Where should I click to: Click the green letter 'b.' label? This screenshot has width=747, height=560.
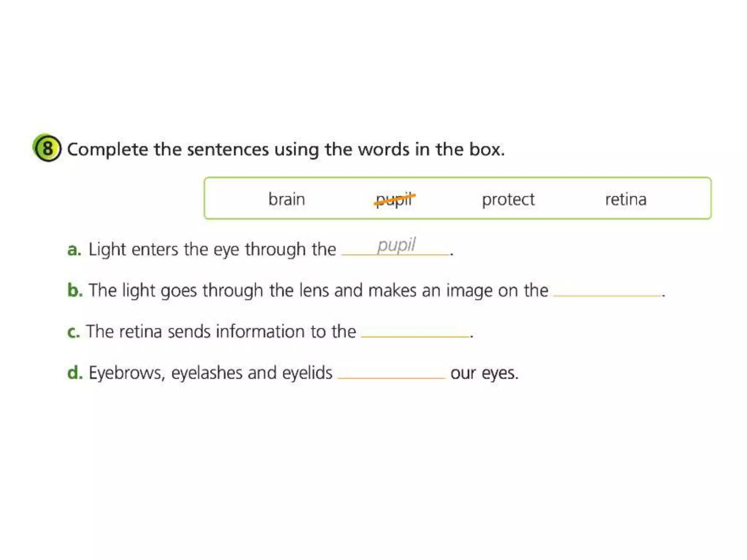pyautogui.click(x=75, y=290)
